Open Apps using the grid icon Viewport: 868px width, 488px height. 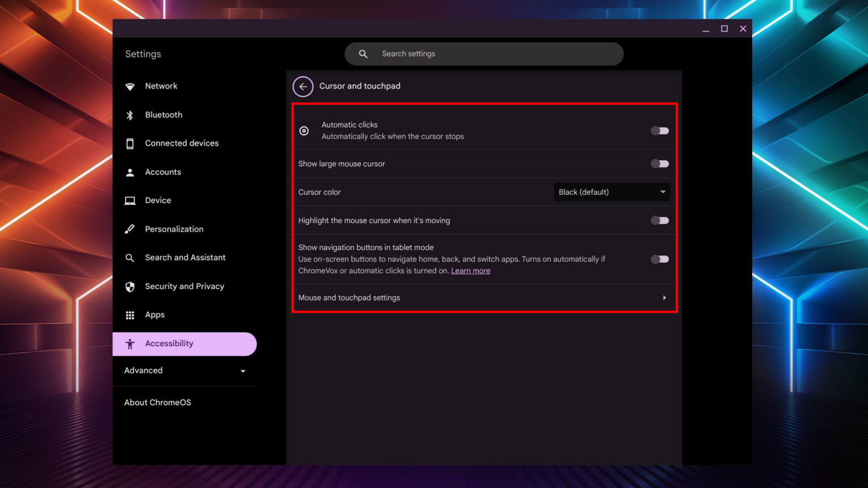[x=131, y=315]
